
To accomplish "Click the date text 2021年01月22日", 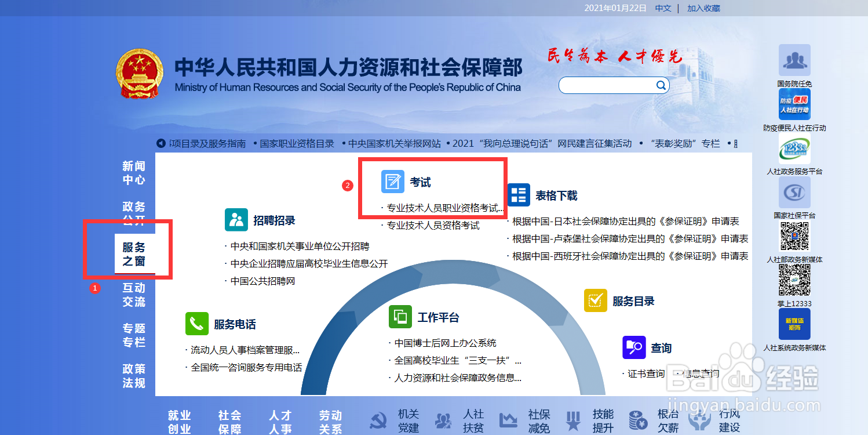I will [615, 8].
